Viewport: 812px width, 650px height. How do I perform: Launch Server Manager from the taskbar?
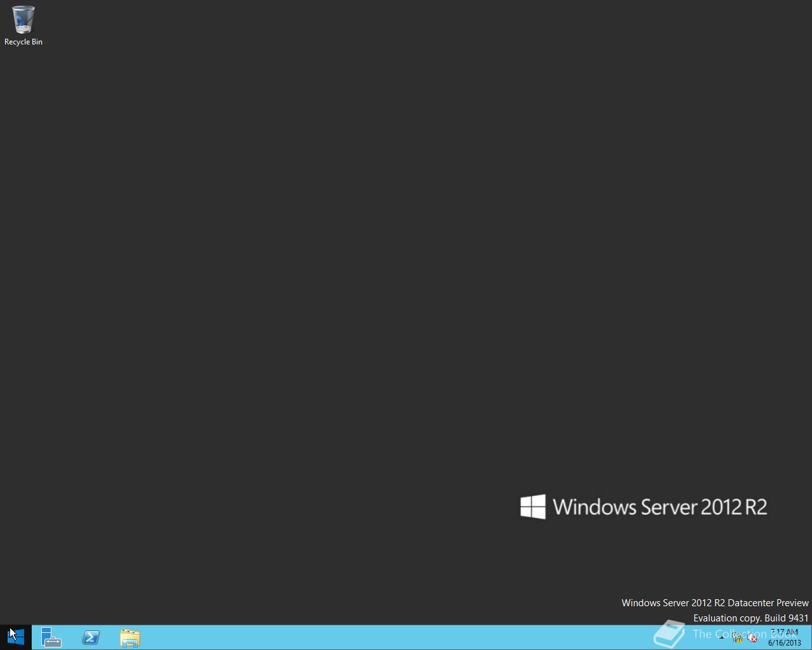pyautogui.click(x=51, y=637)
